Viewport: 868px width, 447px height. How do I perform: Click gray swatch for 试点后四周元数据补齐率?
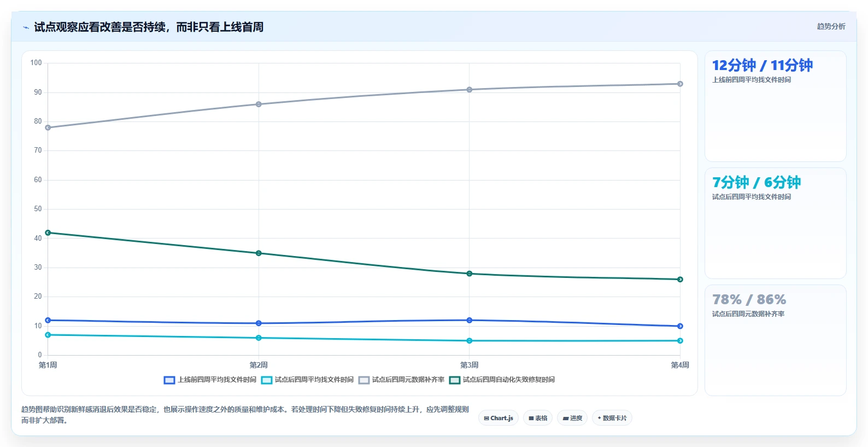coord(364,380)
